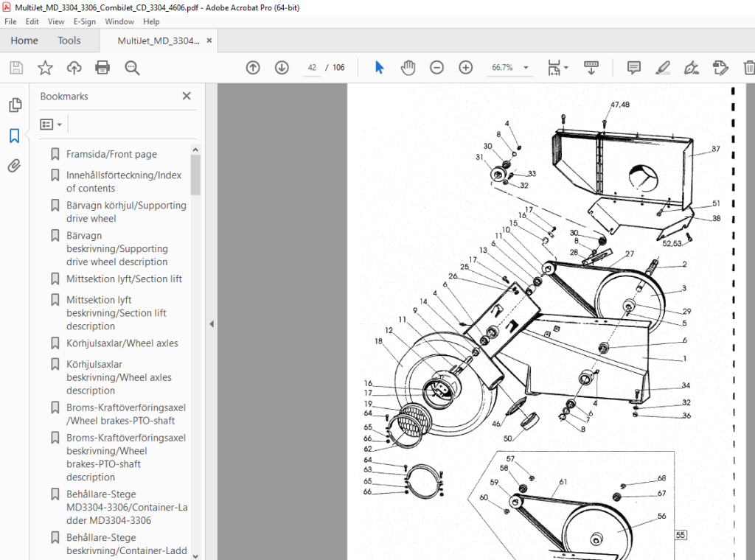Open the zoom level 66.7% dropdown
The width and height of the screenshot is (755, 560).
509,68
